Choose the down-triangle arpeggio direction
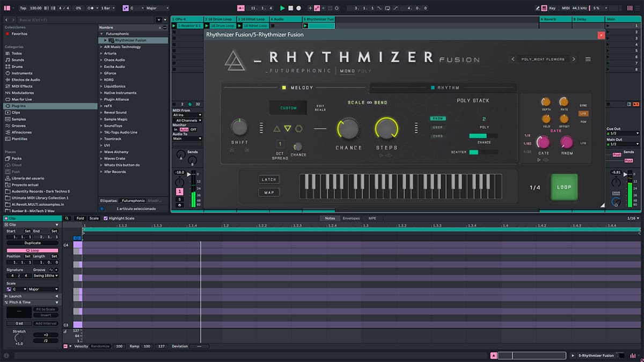This screenshot has height=362, width=644. coord(288,129)
